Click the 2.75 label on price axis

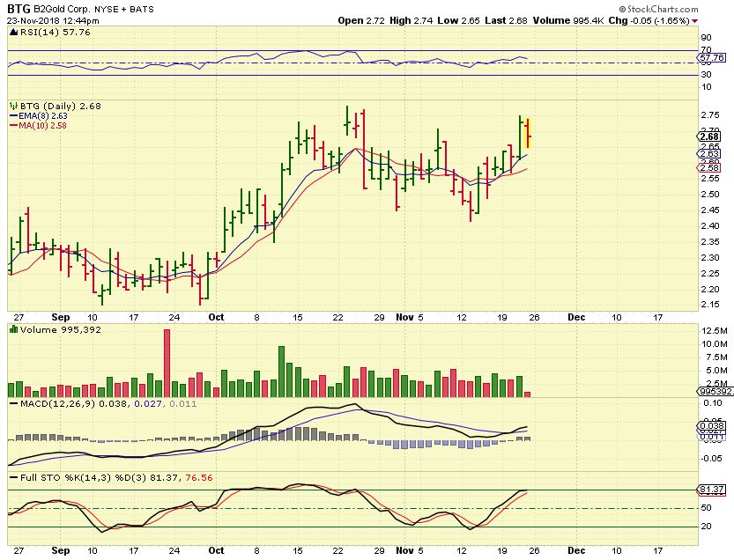pyautogui.click(x=710, y=115)
